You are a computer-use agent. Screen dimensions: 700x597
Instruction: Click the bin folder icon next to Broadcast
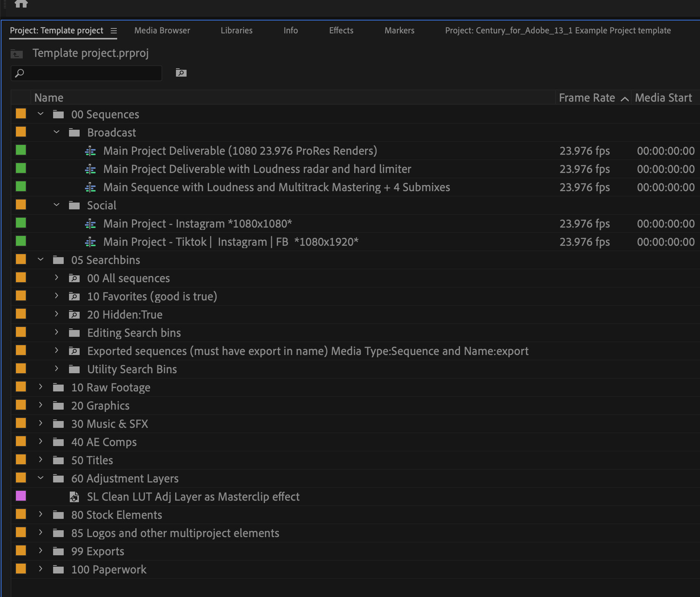(x=74, y=132)
